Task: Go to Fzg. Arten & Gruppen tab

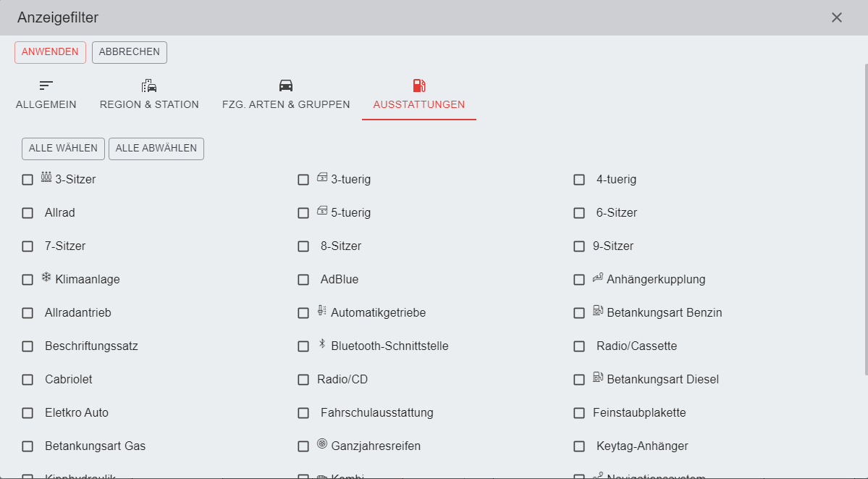Action: [x=286, y=95]
